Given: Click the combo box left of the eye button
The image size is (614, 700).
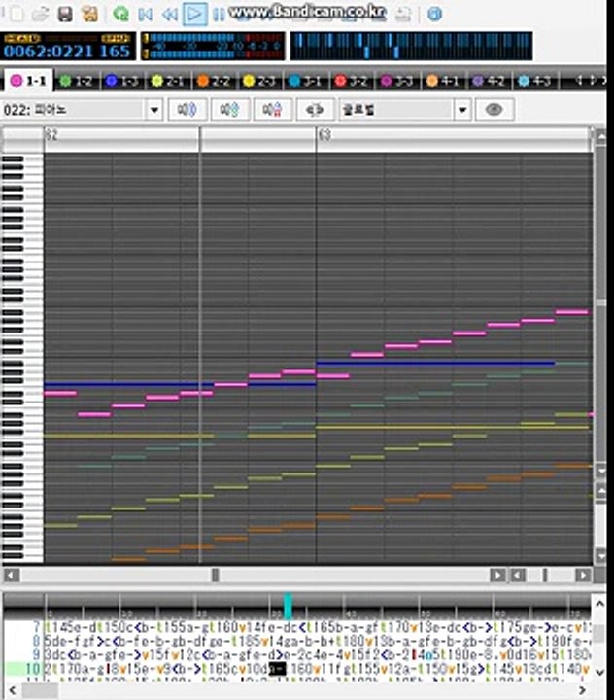Looking at the screenshot, I should click(x=396, y=109).
